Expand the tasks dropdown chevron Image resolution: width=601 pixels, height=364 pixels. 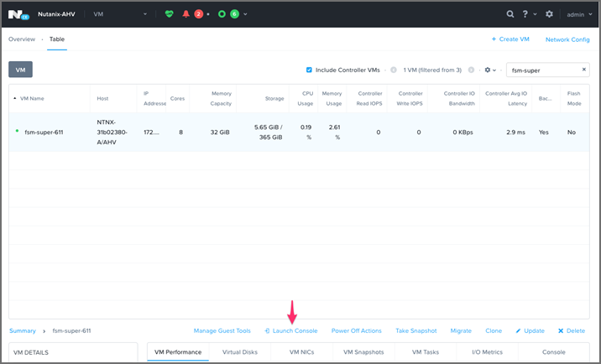click(x=245, y=14)
